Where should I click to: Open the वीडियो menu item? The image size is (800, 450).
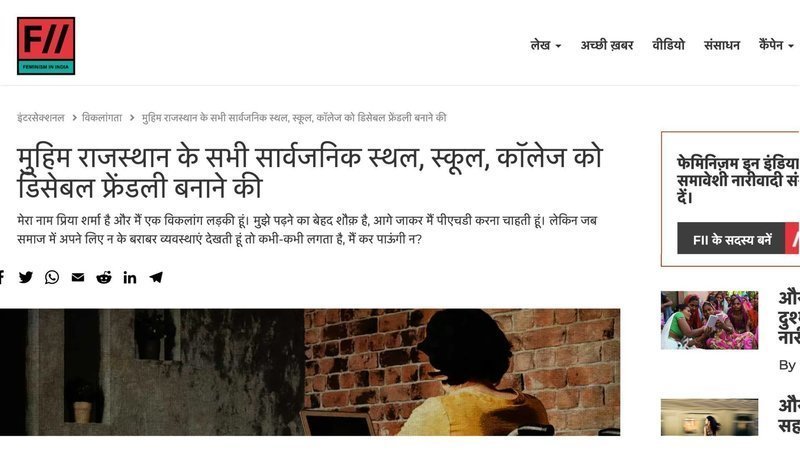[x=668, y=45]
